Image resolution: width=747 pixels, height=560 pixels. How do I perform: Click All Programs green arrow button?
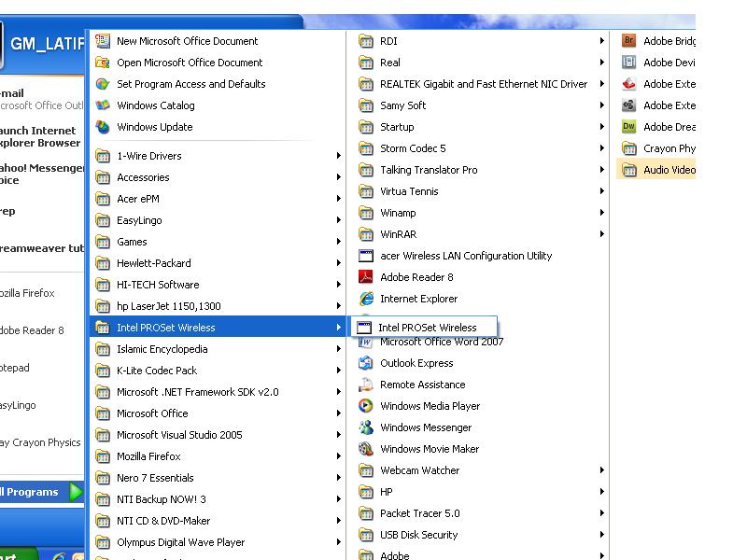click(77, 492)
